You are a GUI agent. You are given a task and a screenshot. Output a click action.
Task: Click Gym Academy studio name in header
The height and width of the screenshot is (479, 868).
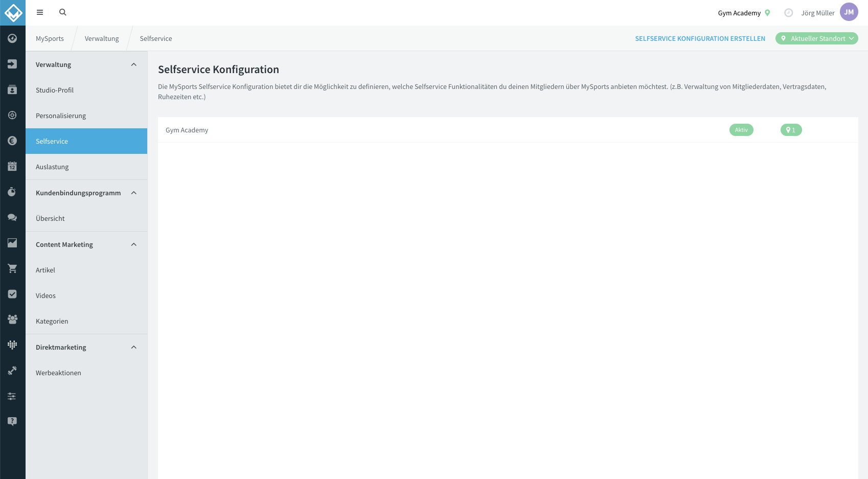coord(739,13)
